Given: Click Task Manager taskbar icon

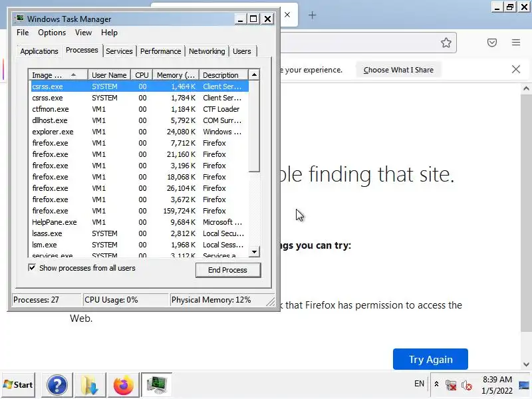Looking at the screenshot, I should pyautogui.click(x=156, y=385).
